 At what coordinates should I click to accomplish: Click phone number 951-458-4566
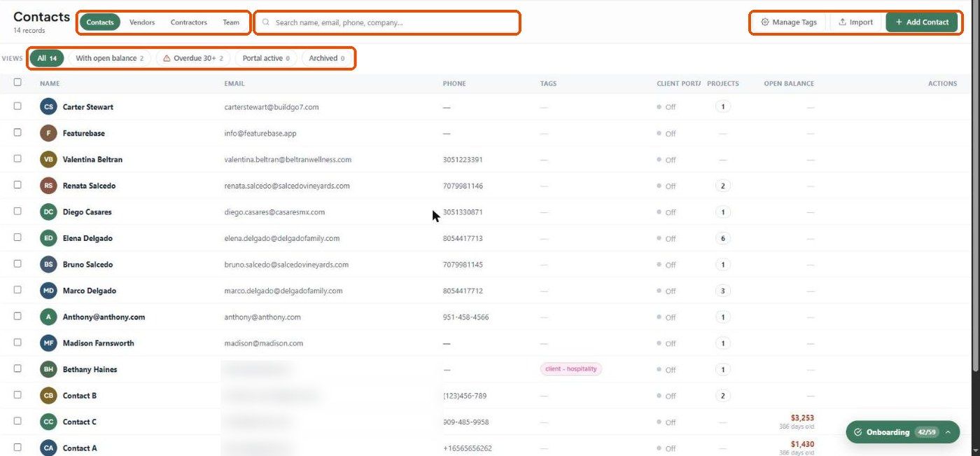[x=465, y=317]
